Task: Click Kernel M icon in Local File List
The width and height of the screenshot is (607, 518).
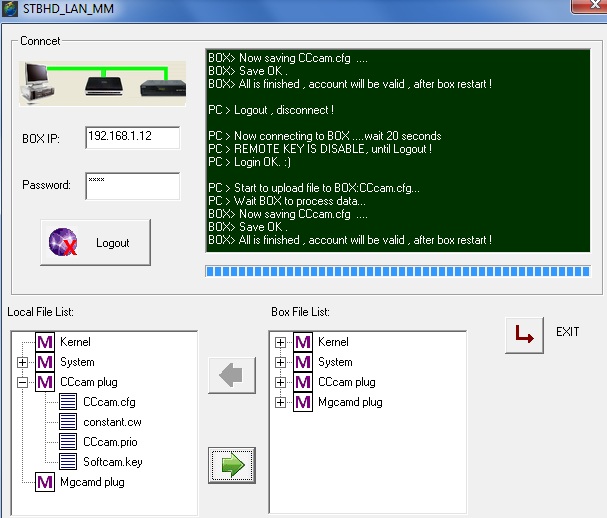Action: point(45,342)
